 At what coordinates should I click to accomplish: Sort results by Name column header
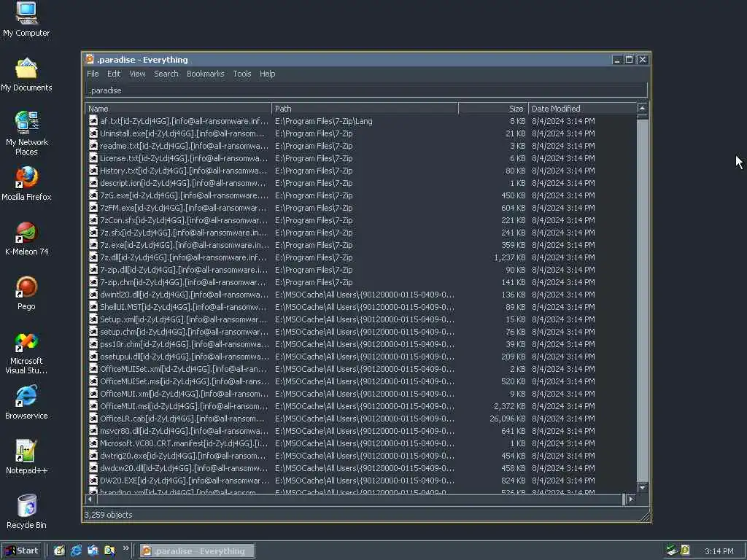pos(178,109)
